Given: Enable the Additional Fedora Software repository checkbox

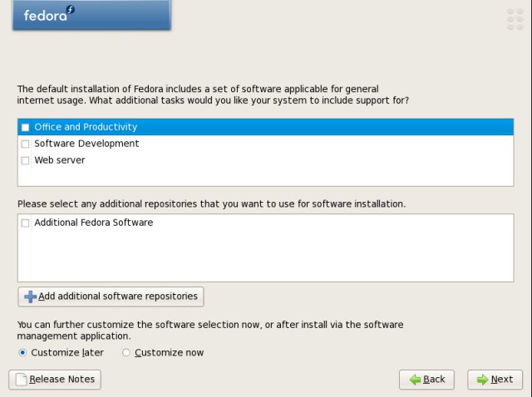Looking at the screenshot, I should (25, 223).
